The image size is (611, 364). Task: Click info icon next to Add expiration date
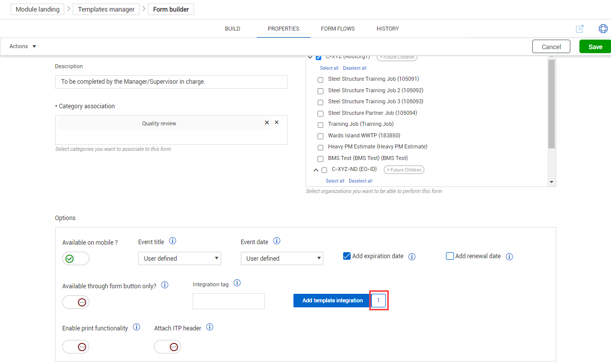[x=412, y=257]
